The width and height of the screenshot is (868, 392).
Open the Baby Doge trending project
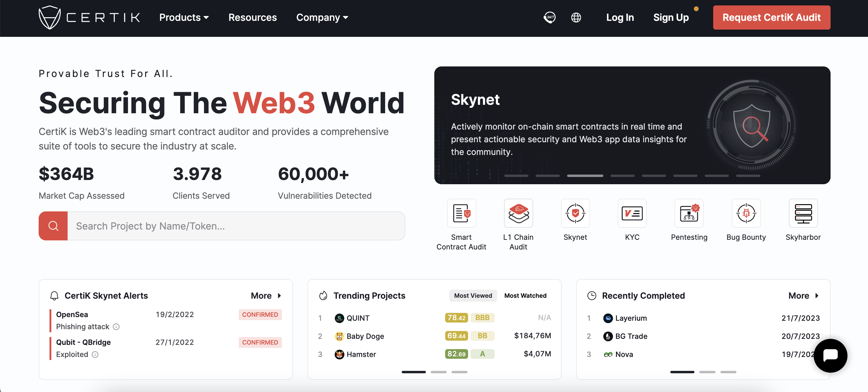tap(434, 336)
